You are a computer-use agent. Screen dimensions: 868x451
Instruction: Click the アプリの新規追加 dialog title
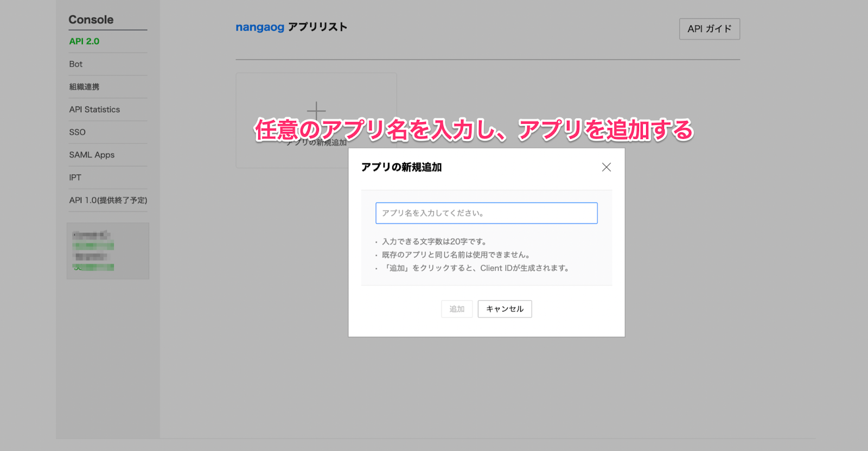[x=401, y=167]
